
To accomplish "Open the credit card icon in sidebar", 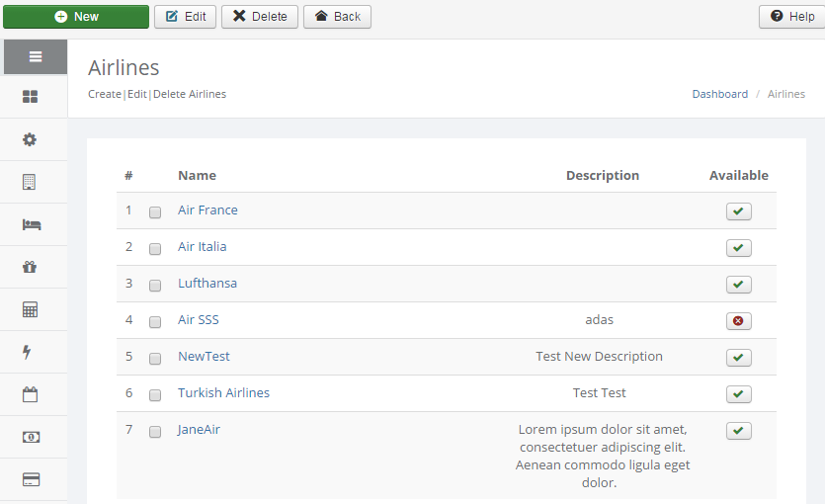I will (x=31, y=479).
